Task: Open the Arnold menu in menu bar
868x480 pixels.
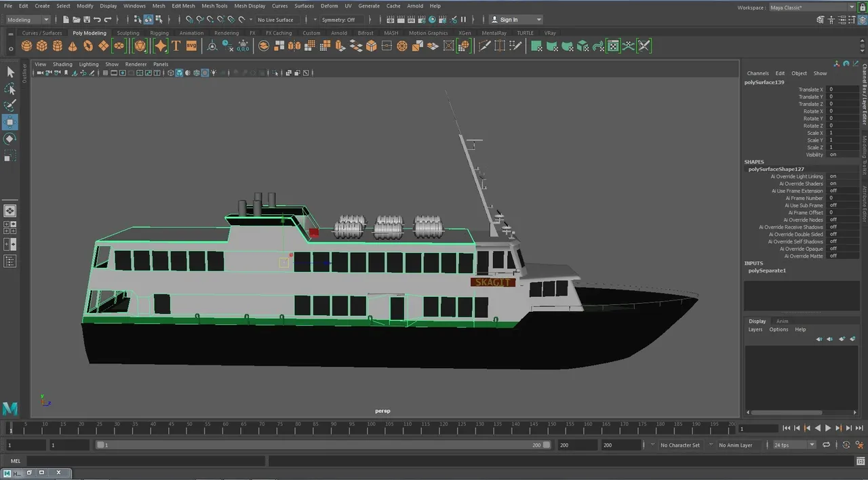Action: pos(415,5)
